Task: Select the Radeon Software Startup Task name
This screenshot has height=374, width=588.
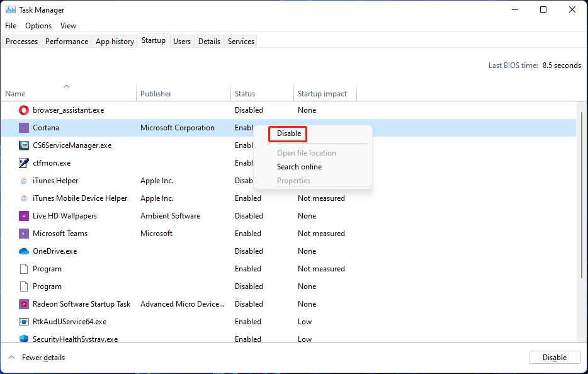Action: pos(81,304)
